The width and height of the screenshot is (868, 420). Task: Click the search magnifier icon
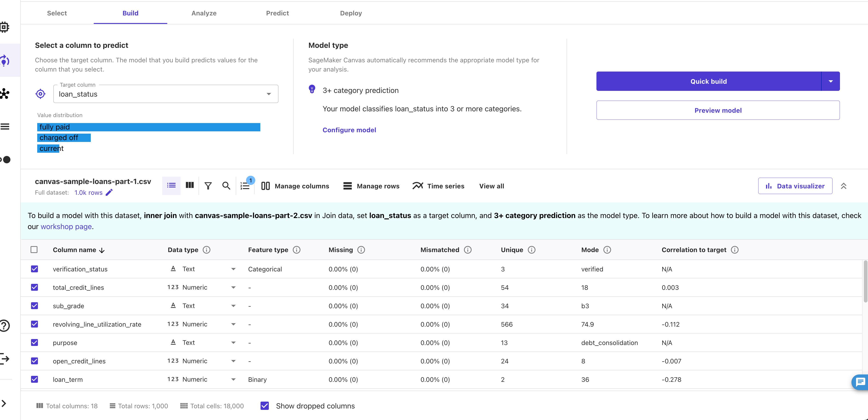coord(226,186)
